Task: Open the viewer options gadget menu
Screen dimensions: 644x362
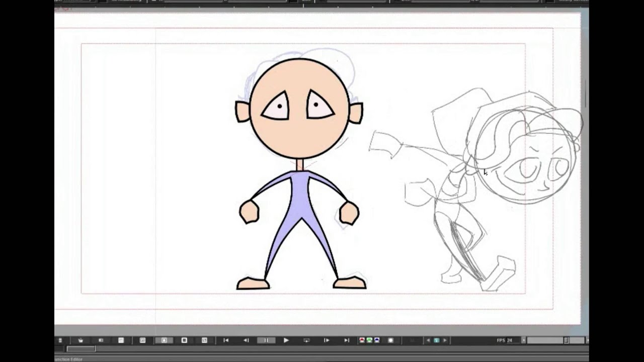Action: tap(60, 340)
